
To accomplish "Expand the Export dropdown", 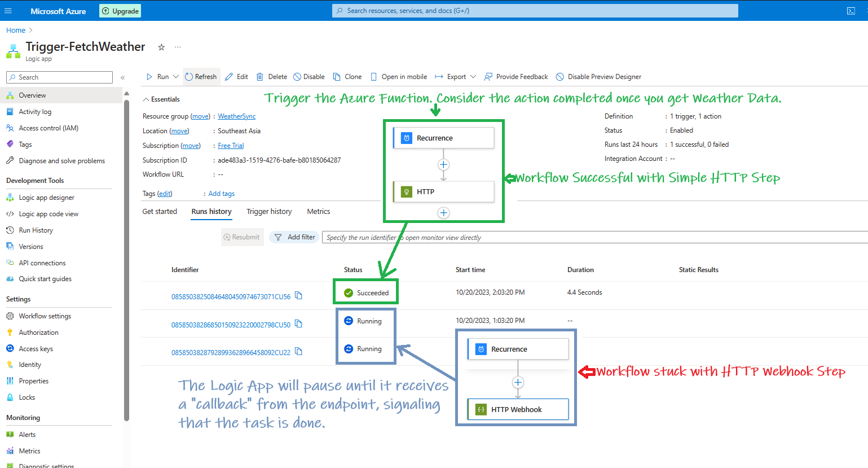I will tap(473, 77).
